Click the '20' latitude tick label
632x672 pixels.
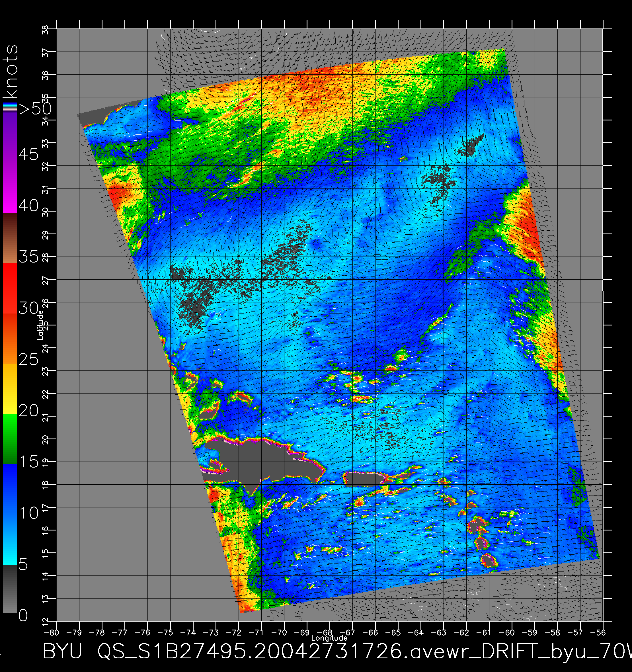pyautogui.click(x=46, y=441)
